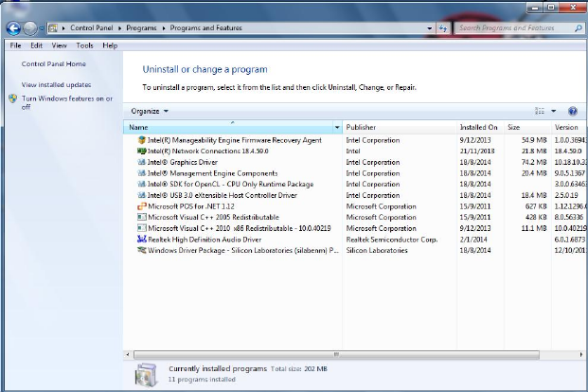Open the view options dropdown arrow
This screenshot has height=392, width=588.
pyautogui.click(x=554, y=111)
